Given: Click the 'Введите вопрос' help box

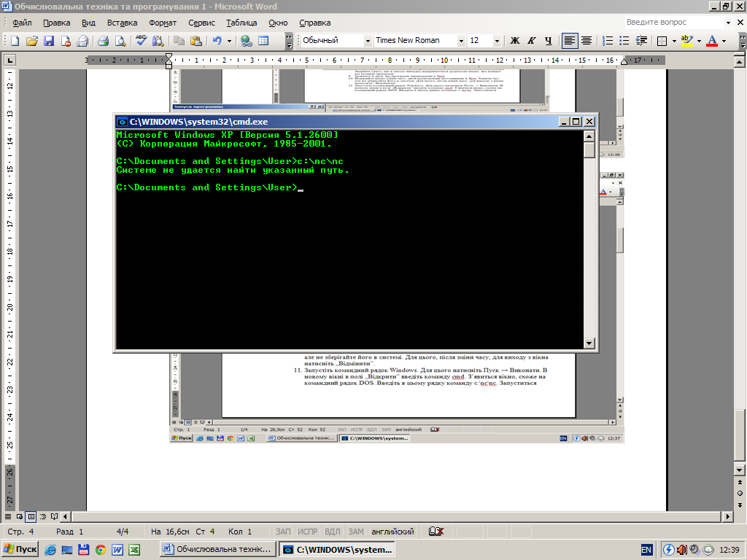Looking at the screenshot, I should pyautogui.click(x=673, y=22).
